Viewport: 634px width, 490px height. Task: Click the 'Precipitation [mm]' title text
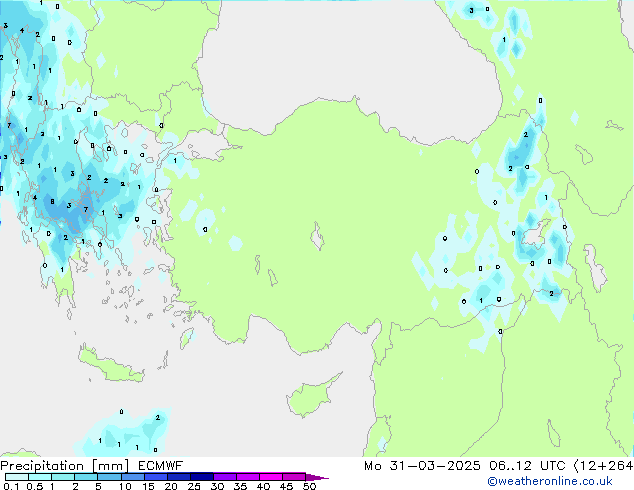65,466
